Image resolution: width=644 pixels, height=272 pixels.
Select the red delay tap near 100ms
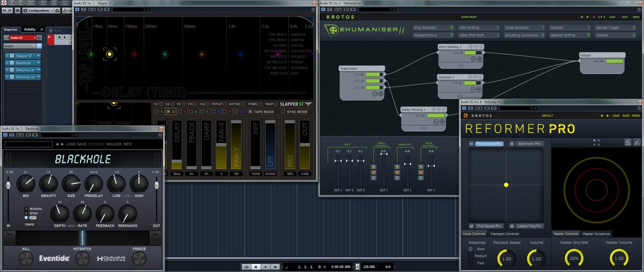coord(134,54)
